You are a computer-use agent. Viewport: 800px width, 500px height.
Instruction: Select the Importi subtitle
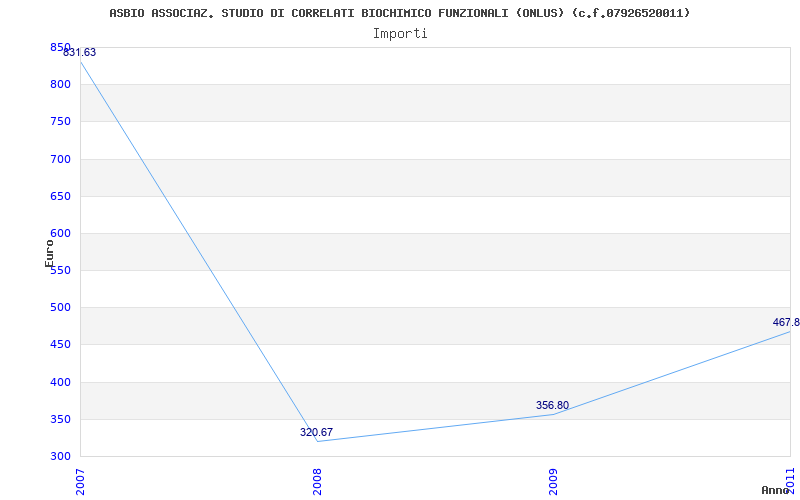(400, 34)
